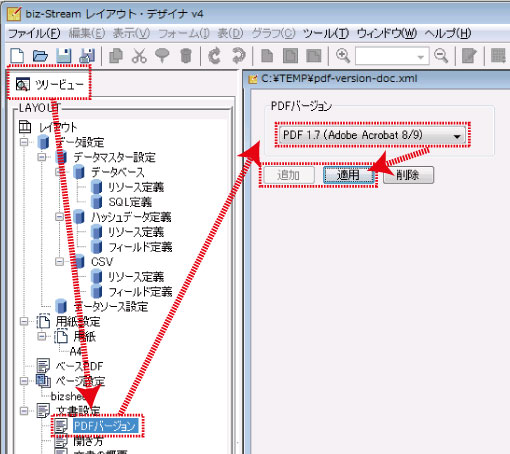Click the 追加 button
Image resolution: width=510 pixels, height=454 pixels.
pos(289,175)
